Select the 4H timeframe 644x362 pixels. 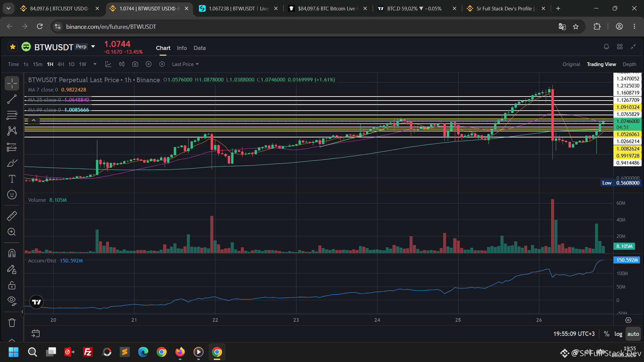click(x=61, y=64)
